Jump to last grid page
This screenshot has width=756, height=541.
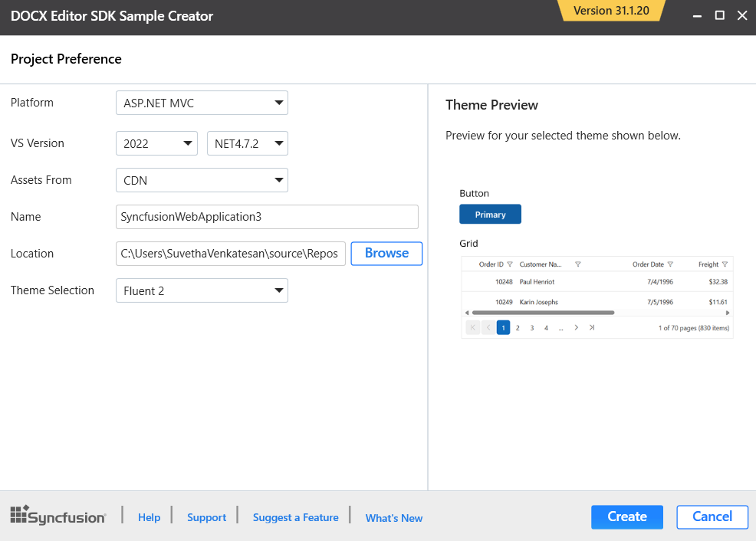[x=591, y=327]
